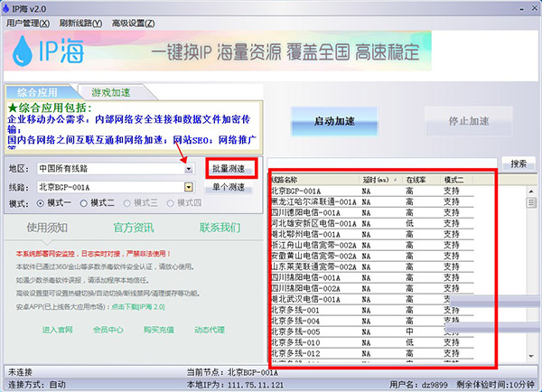Select row 四川德阳电信-001A

coord(372,212)
